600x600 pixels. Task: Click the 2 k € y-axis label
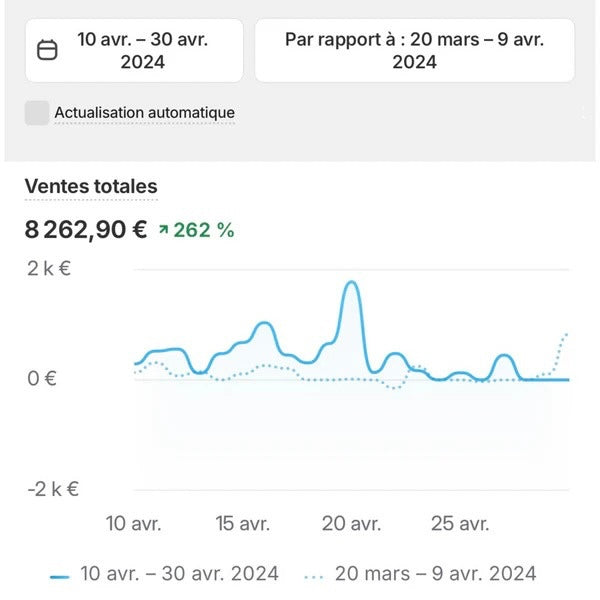pos(49,269)
